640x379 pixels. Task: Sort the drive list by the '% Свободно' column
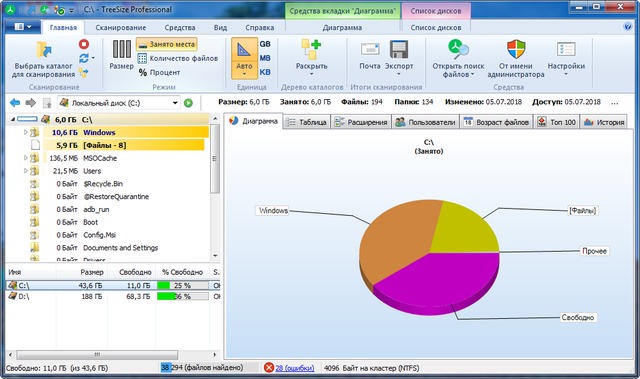point(182,272)
